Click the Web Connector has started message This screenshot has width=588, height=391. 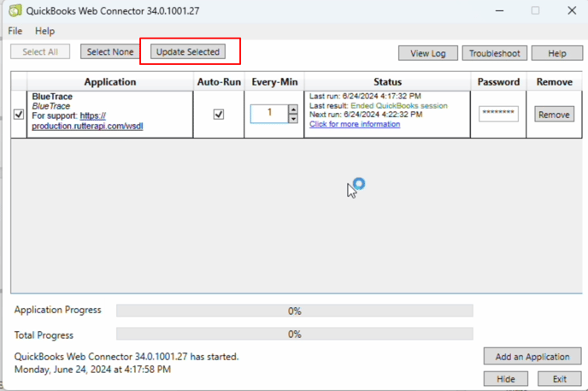(126, 357)
